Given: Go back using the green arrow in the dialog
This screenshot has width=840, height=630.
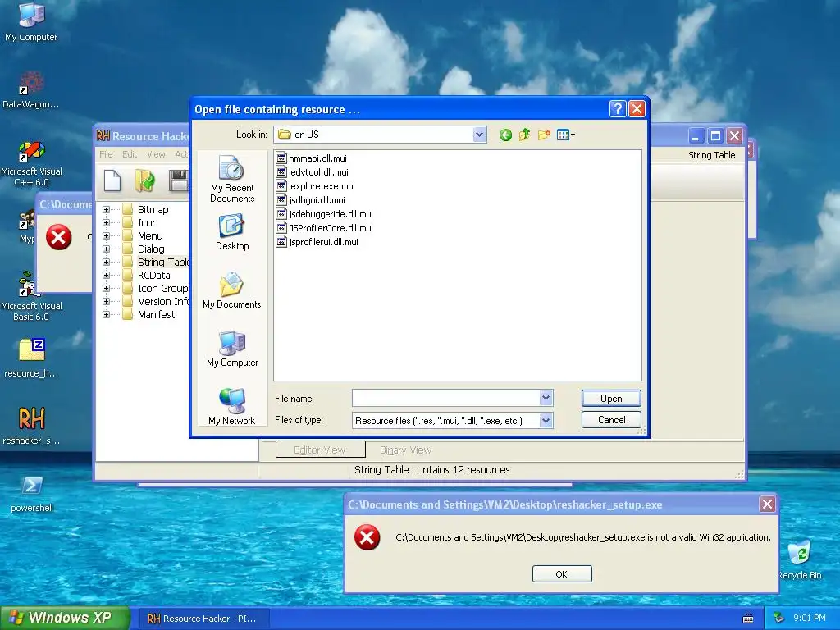Looking at the screenshot, I should pos(505,135).
